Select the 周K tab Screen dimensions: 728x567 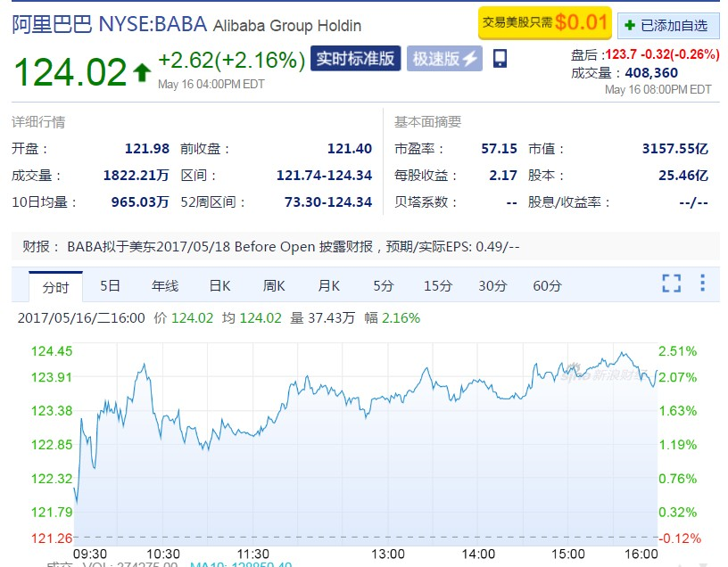point(274,286)
